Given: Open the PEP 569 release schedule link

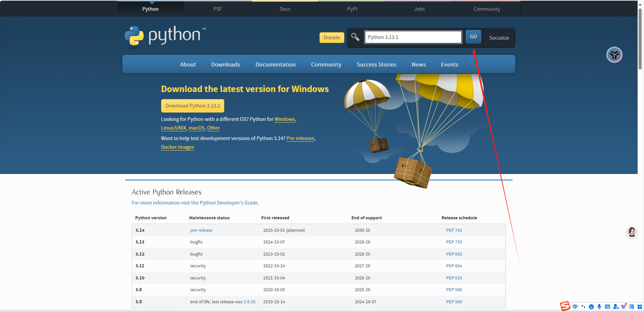Looking at the screenshot, I should (454, 302).
